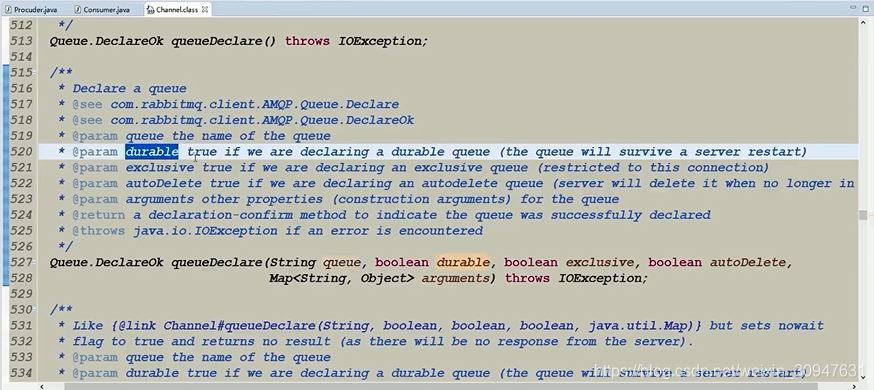Viewport: 874px width, 390px height.
Task: Click com.rabbitmq.client.AMQP.Queue.Declare reference on line 517
Action: [x=255, y=104]
